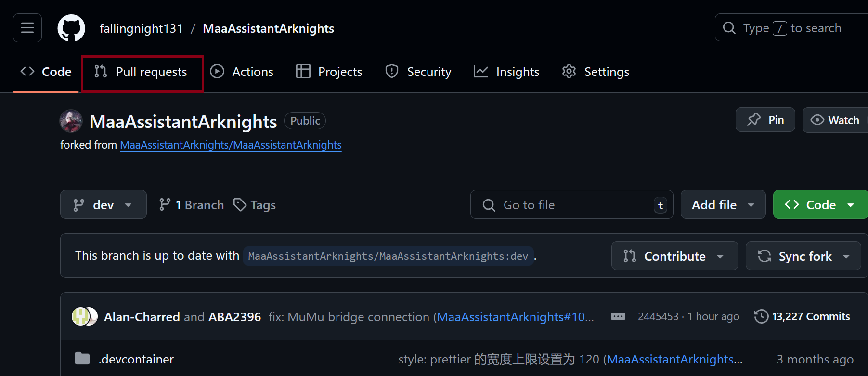Expand the Sync fork dropdown
This screenshot has height=376, width=868.
[803, 256]
